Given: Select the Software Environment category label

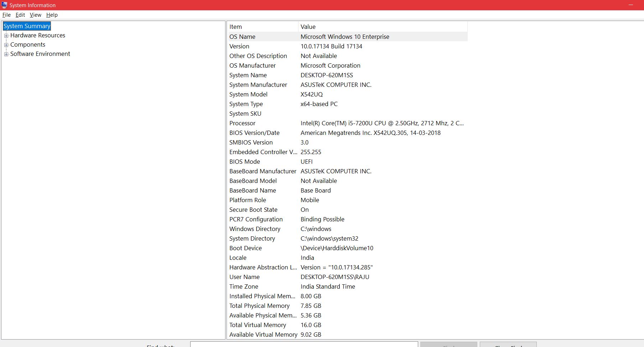Looking at the screenshot, I should [40, 54].
